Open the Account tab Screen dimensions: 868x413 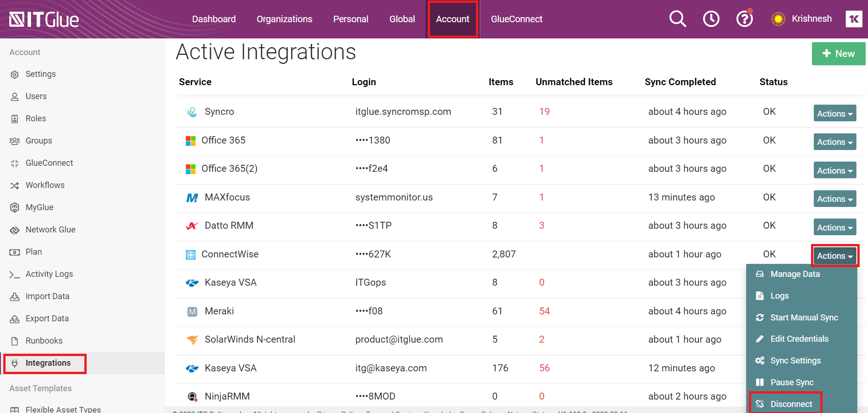tap(453, 19)
